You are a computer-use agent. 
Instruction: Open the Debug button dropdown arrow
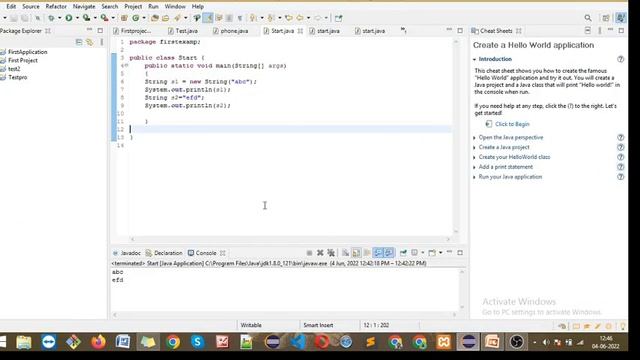(x=60, y=18)
